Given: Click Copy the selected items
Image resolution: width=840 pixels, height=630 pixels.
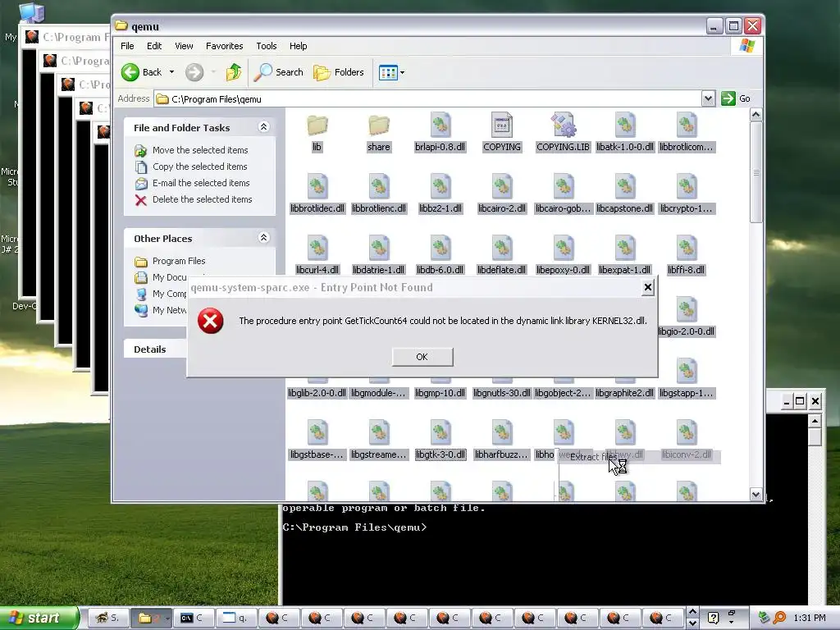Looking at the screenshot, I should click(x=200, y=167).
